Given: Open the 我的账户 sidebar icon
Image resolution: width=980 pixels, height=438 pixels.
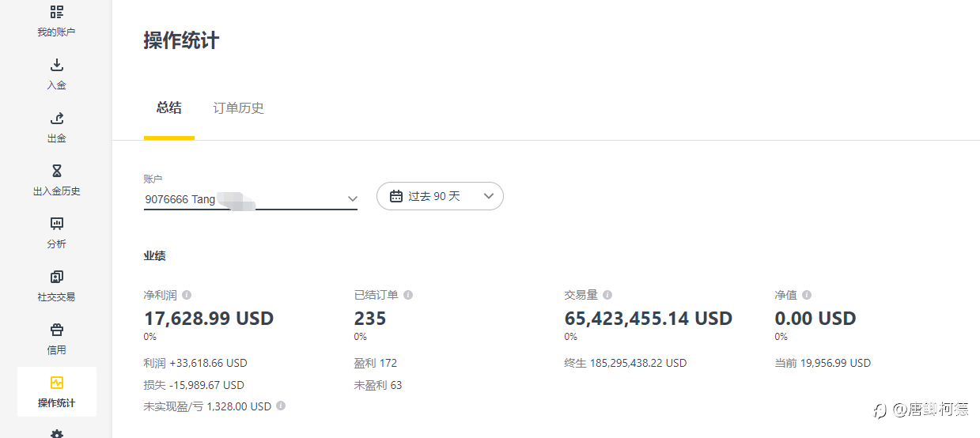Looking at the screenshot, I should pyautogui.click(x=56, y=12).
